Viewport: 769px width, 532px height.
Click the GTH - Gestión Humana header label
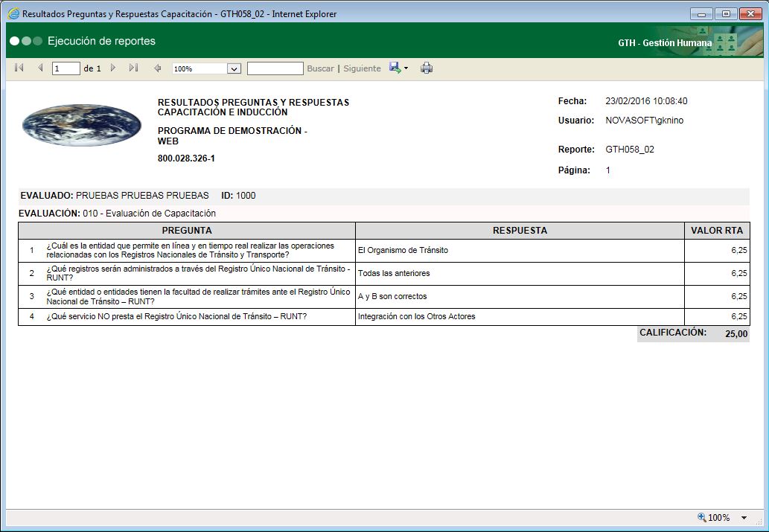tap(665, 42)
